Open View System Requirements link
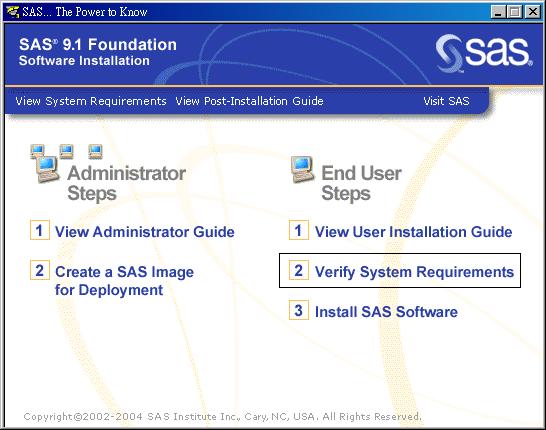546x430 pixels. 91,101
